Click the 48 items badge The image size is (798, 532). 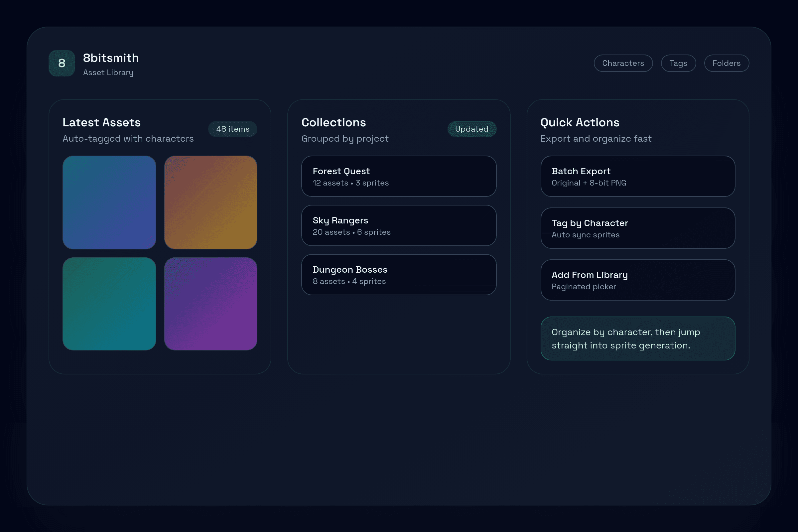(x=232, y=129)
